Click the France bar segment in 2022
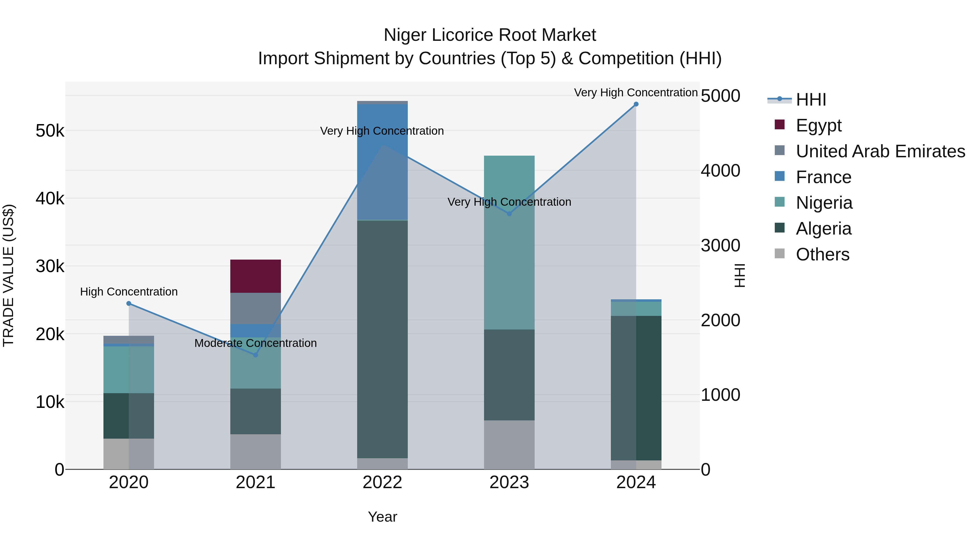This screenshot has height=551, width=980. click(382, 162)
